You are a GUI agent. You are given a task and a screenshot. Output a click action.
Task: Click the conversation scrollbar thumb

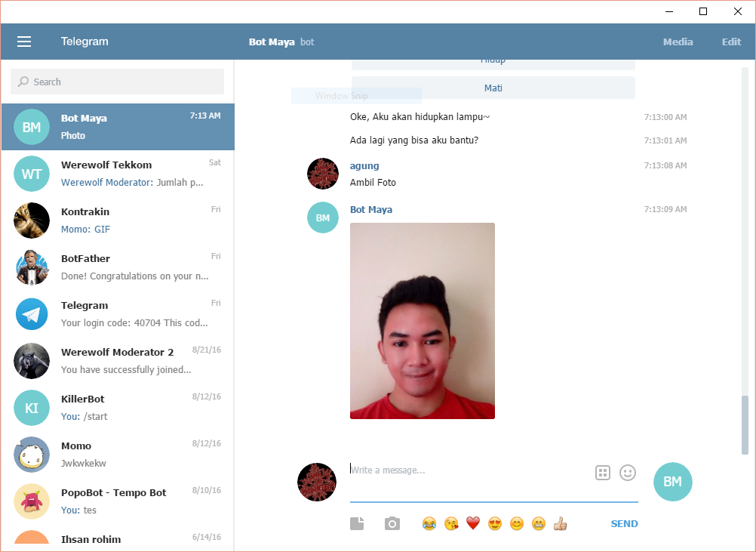point(745,424)
